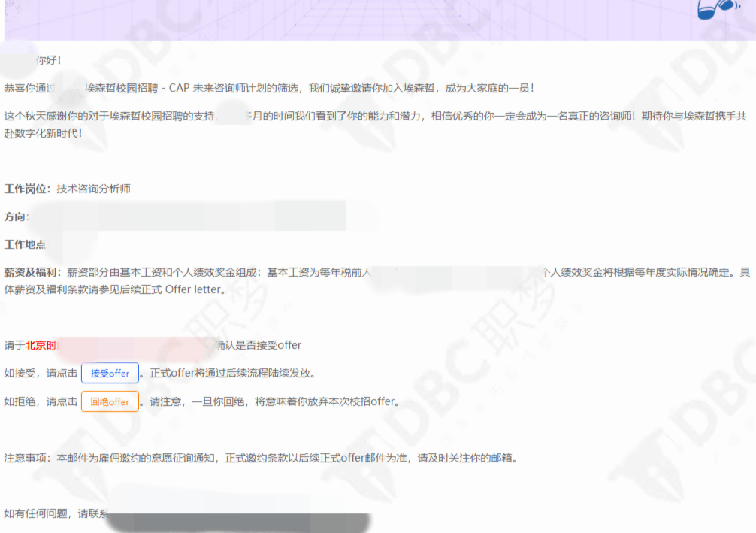Image resolution: width=756 pixels, height=533 pixels.
Task: Click the 工作地点 label
Action: click(25, 244)
